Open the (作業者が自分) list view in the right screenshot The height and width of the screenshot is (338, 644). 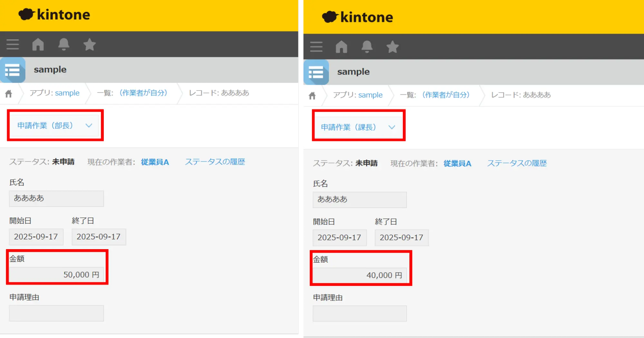[x=446, y=95]
